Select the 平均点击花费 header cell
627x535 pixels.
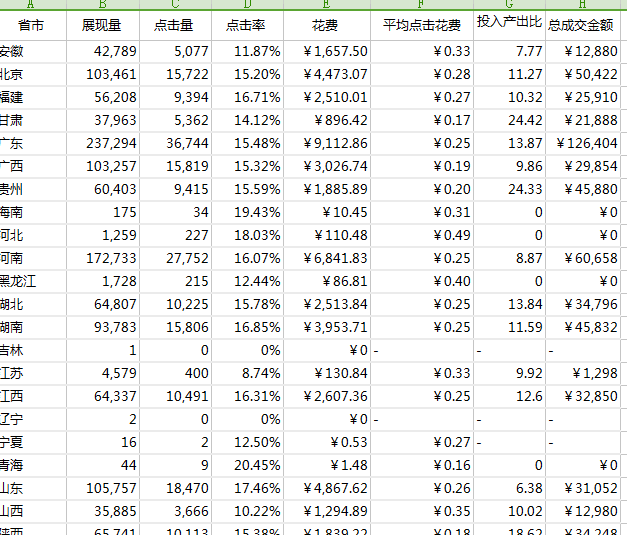click(x=422, y=26)
